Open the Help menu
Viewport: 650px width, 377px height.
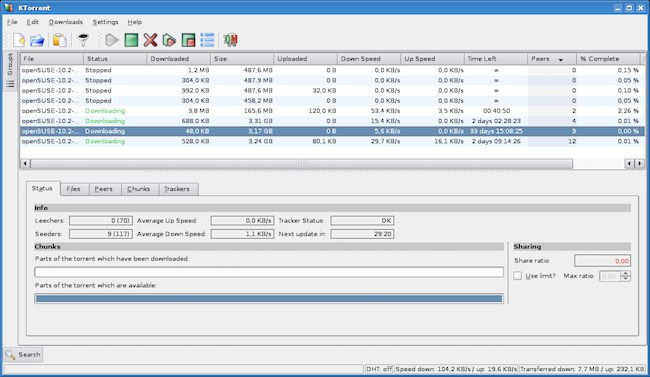tap(134, 22)
